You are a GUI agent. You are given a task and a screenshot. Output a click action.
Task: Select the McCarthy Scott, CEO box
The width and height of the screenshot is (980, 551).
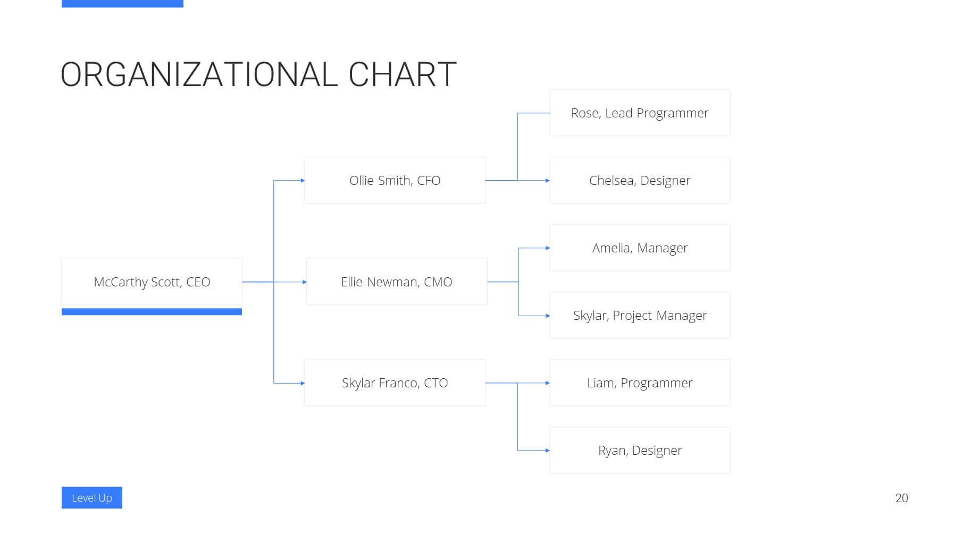152,282
